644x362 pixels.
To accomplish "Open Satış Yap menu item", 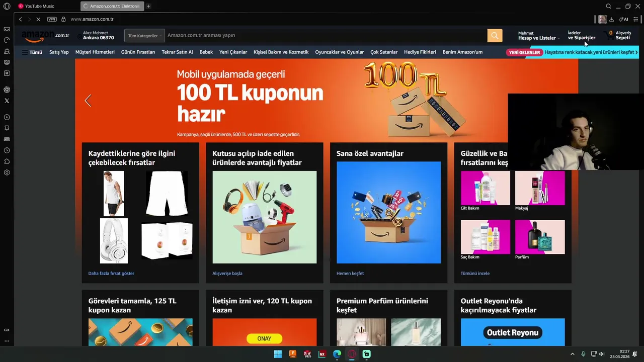I will coord(59,52).
